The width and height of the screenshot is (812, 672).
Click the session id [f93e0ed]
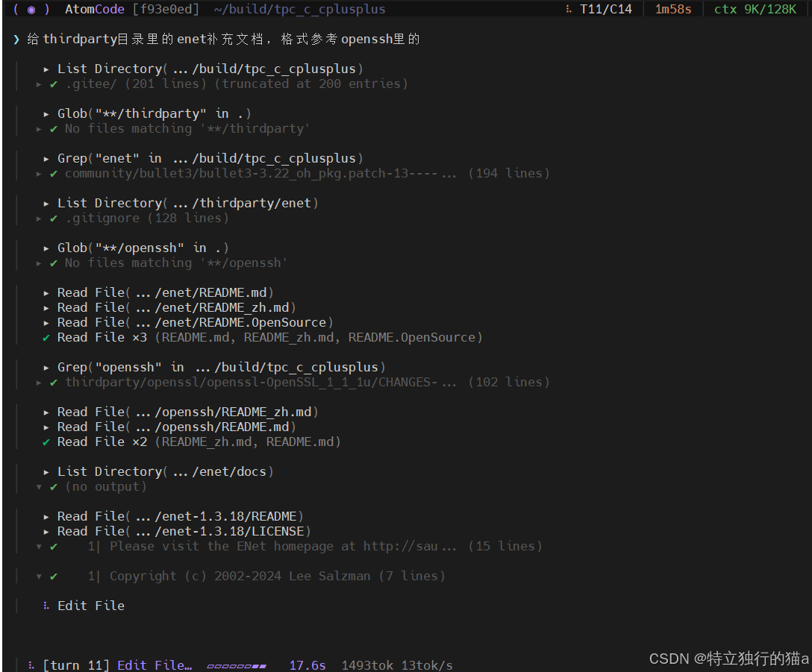pyautogui.click(x=166, y=9)
